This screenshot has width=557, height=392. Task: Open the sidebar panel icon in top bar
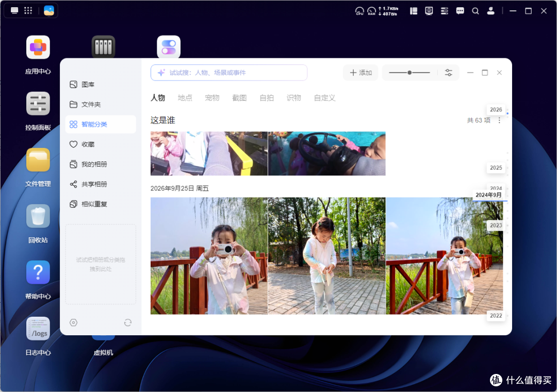[x=414, y=11]
